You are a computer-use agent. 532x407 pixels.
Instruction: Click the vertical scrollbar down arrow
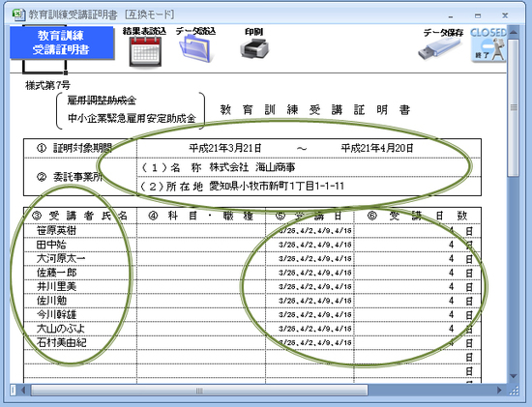pyautogui.click(x=513, y=376)
